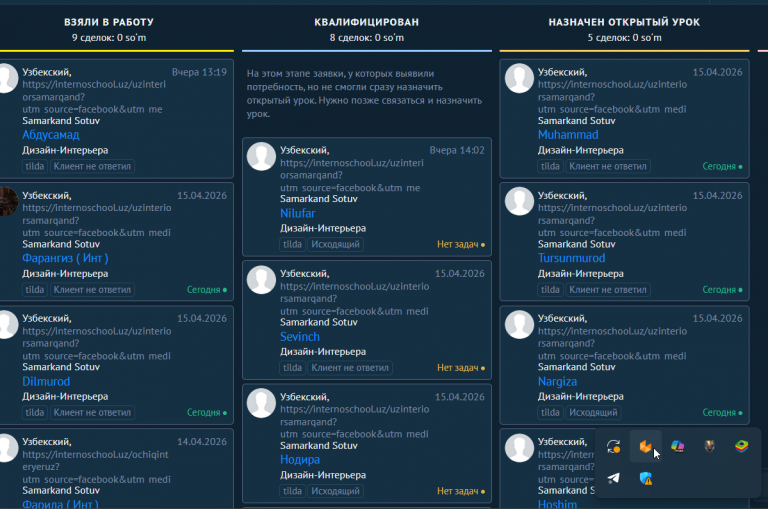Viewport: 768px width, 509px height.
Task: Click the 9 сделок: 0 so'm summary
Action: (109, 38)
